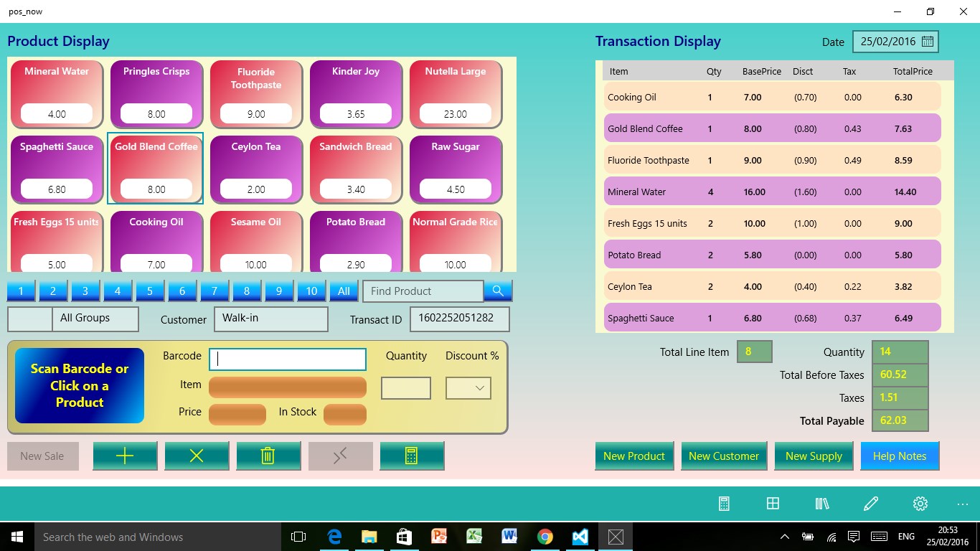980x551 pixels.
Task: Open the grid dashboard icon in the bottom bar
Action: tap(773, 503)
